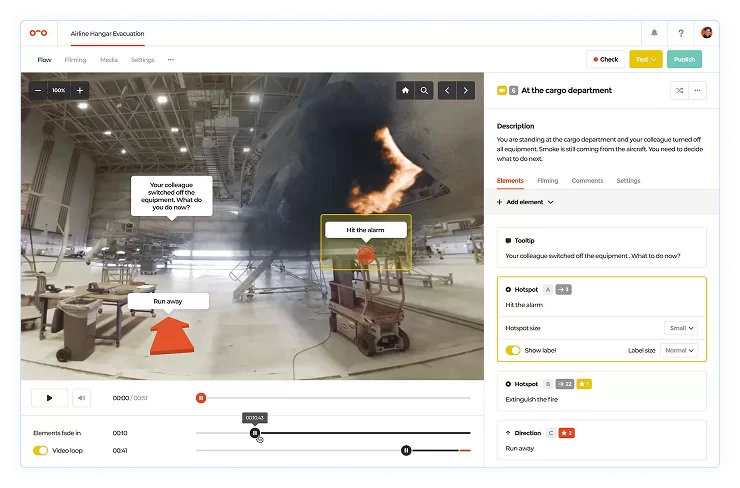Toggle the Show label switch
The height and width of the screenshot is (488, 740).
coord(513,351)
